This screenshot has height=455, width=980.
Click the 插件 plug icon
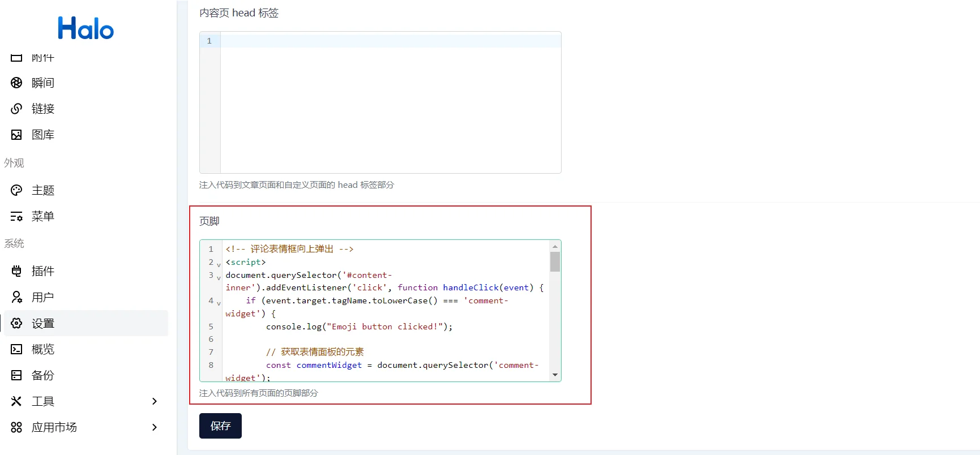[16, 271]
